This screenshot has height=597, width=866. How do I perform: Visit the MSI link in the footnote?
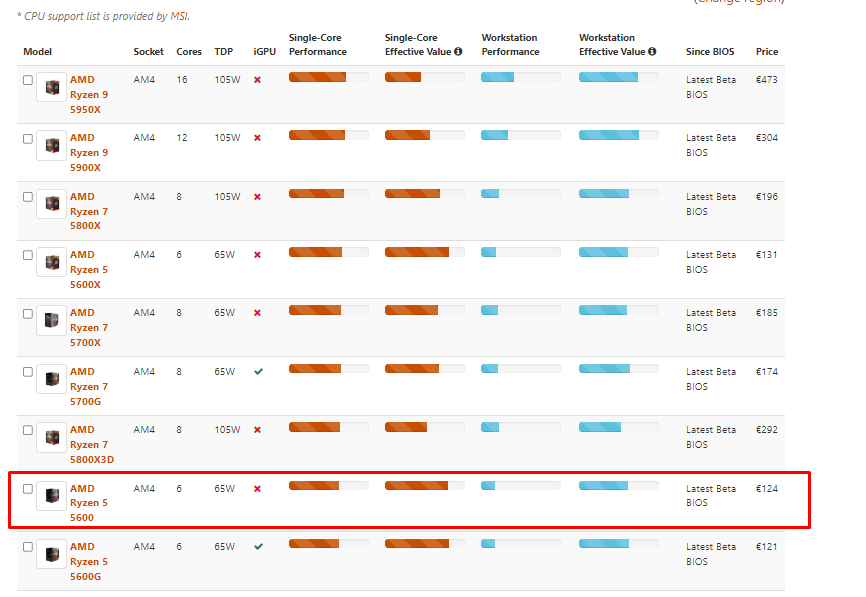(178, 16)
